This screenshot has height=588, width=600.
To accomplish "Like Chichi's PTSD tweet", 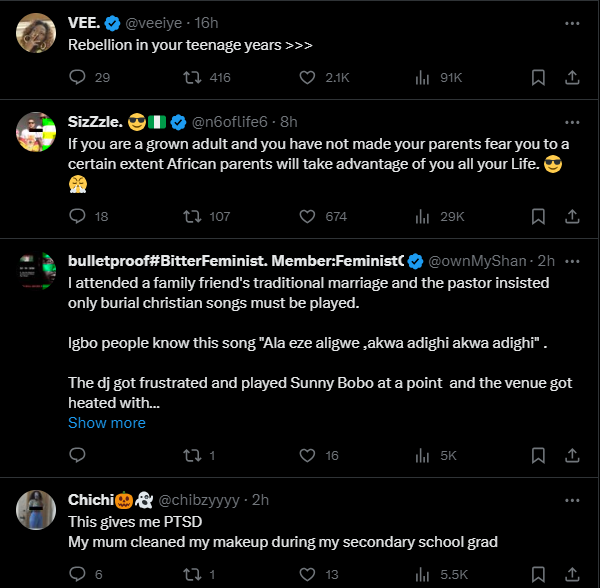I will (306, 575).
